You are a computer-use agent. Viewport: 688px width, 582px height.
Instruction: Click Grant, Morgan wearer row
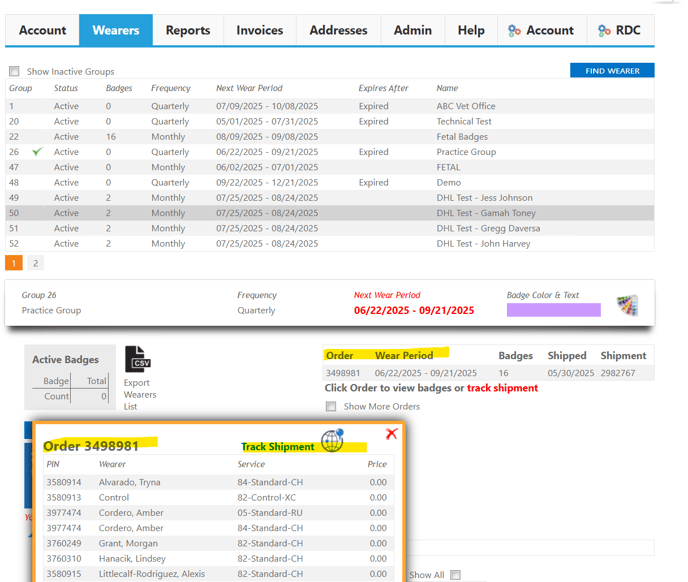219,543
